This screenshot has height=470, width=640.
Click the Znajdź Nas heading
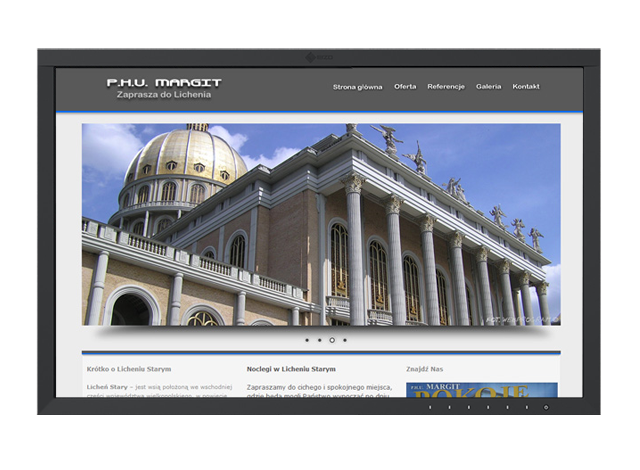pos(425,369)
